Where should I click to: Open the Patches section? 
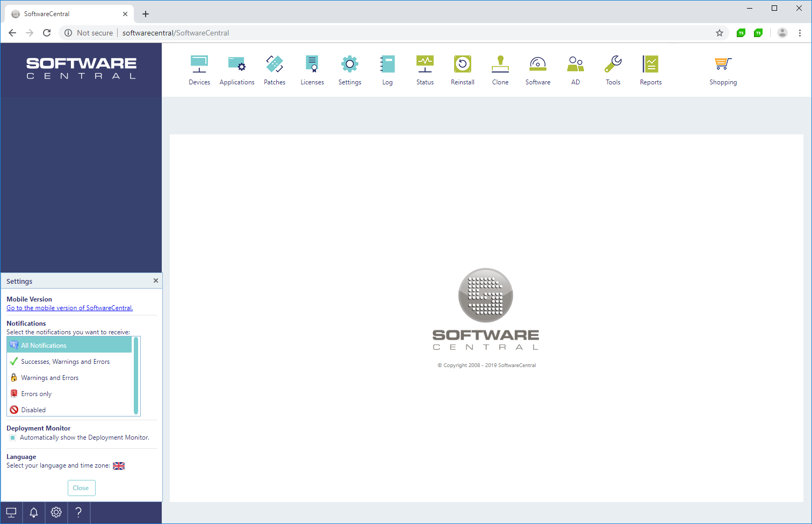(275, 70)
